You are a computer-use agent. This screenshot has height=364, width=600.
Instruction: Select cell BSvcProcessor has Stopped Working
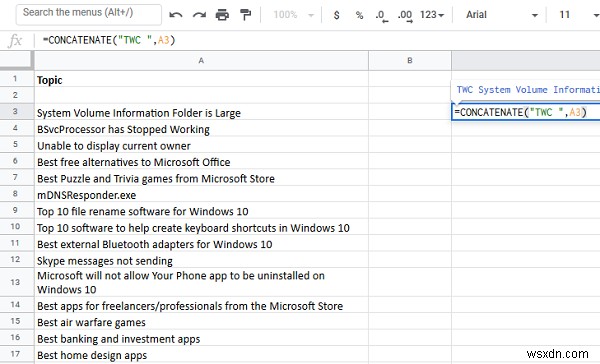point(201,128)
